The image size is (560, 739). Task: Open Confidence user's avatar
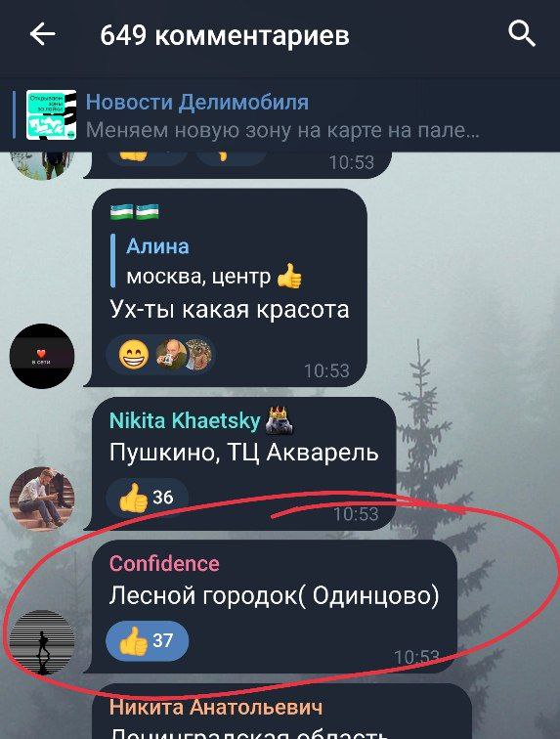[42, 642]
